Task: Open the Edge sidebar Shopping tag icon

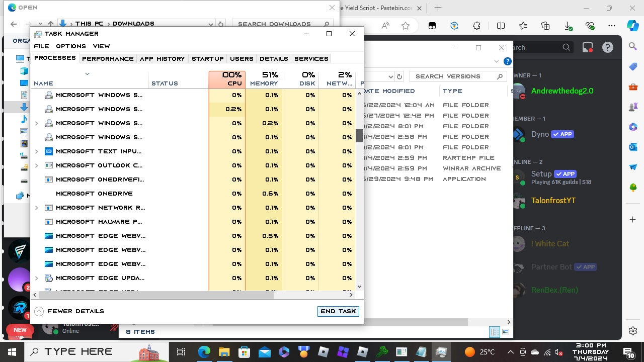Action: click(633, 67)
